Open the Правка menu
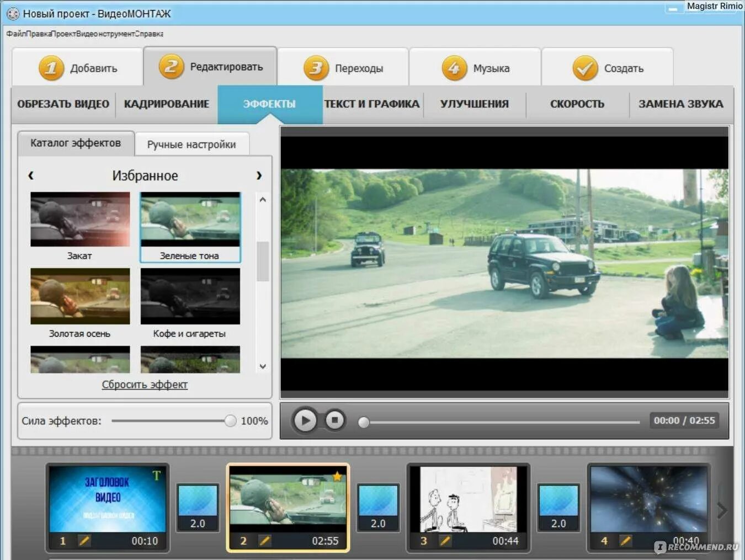Viewport: 745px width, 560px height. [x=39, y=34]
